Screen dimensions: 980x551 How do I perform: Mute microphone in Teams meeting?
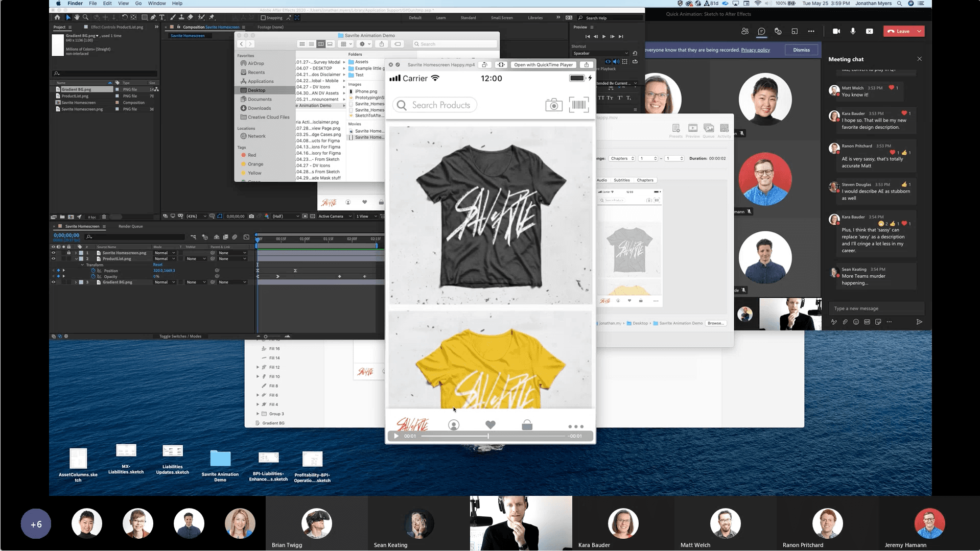[852, 31]
